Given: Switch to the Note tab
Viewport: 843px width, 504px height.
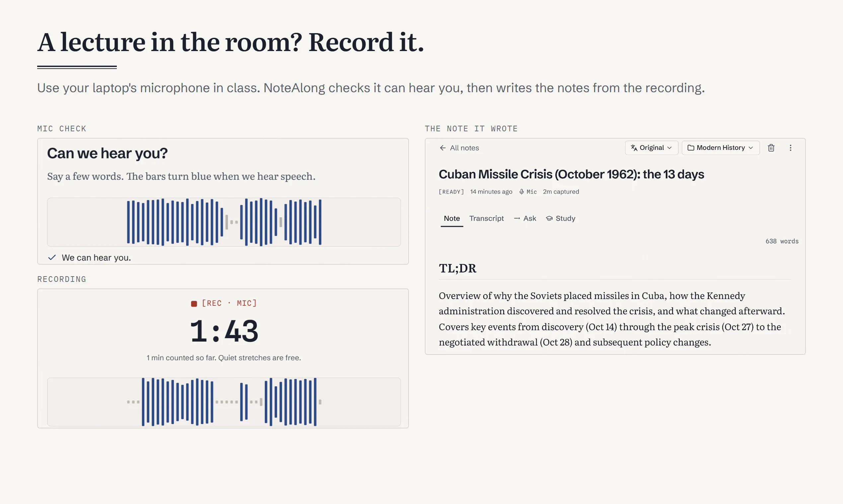Looking at the screenshot, I should (452, 219).
